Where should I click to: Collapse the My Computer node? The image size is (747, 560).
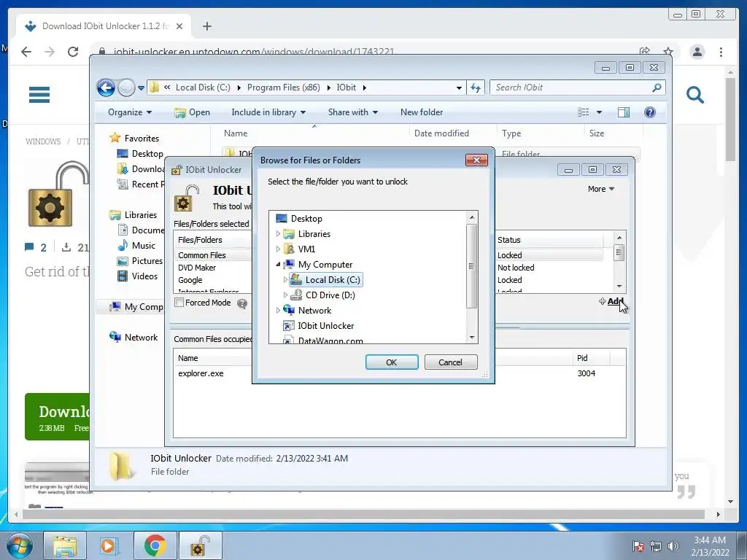278,264
